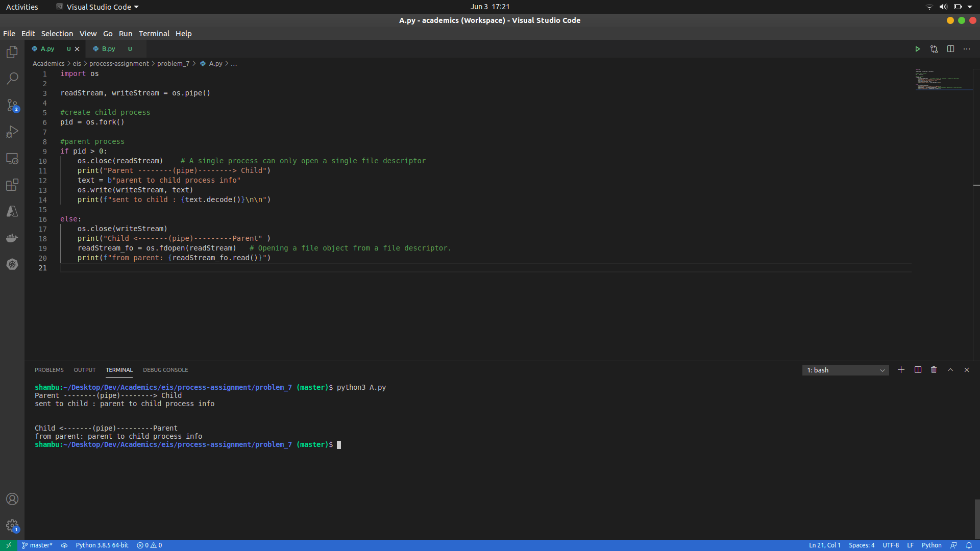This screenshot has width=980, height=551.
Task: Open the Search view icon
Action: click(12, 79)
